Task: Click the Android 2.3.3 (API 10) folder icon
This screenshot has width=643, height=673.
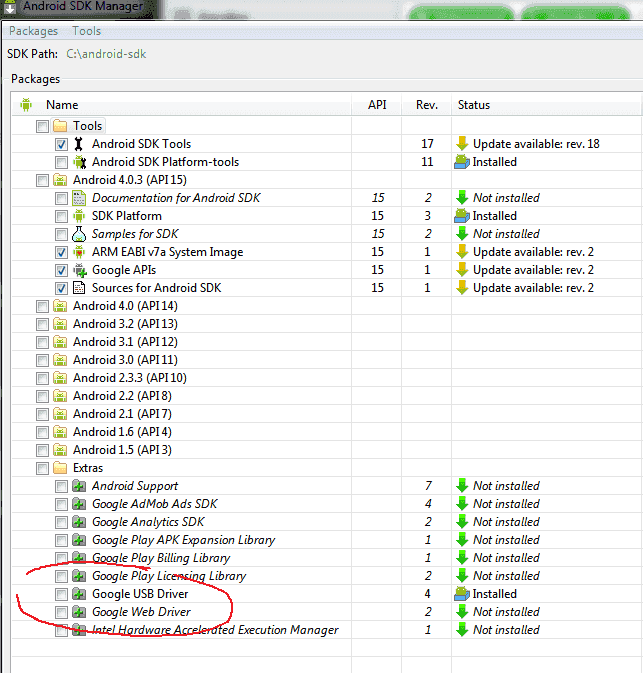Action: pyautogui.click(x=60, y=378)
